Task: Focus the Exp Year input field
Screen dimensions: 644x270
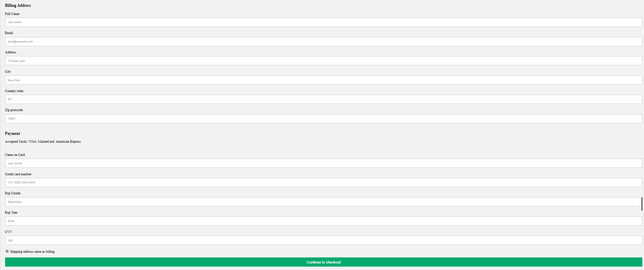Action: (323, 221)
